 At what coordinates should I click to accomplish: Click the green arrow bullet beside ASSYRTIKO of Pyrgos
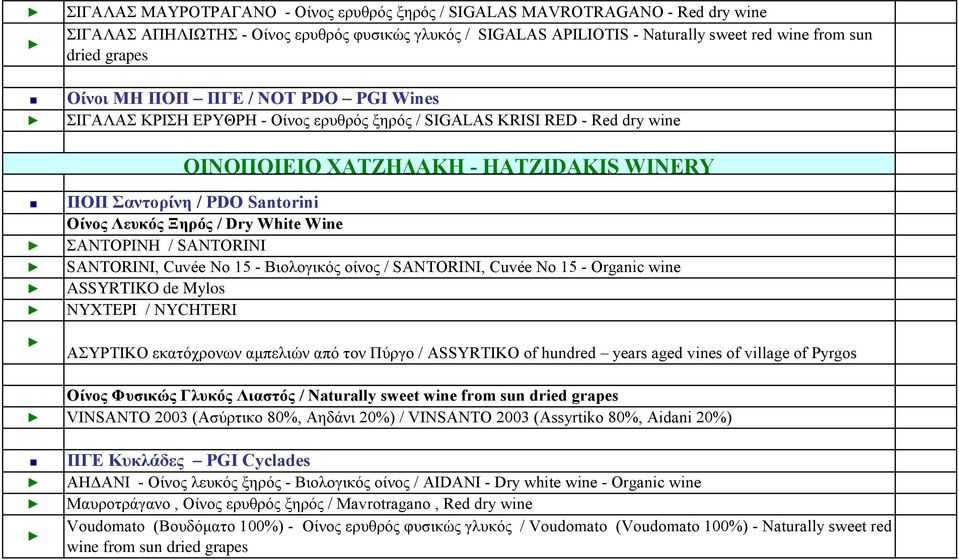pos(34,342)
